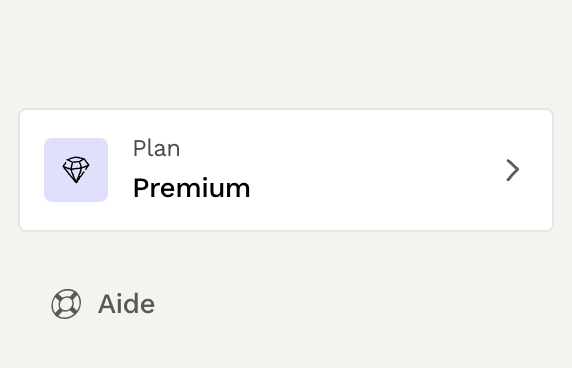Click the lifebuoy Aide icon
Screen dimensions: 572x368
click(x=66, y=304)
